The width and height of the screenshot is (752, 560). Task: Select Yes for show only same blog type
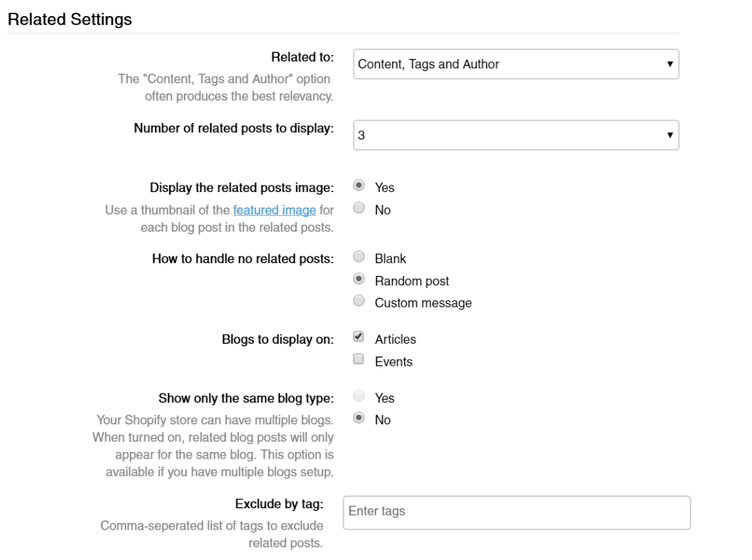pyautogui.click(x=359, y=396)
